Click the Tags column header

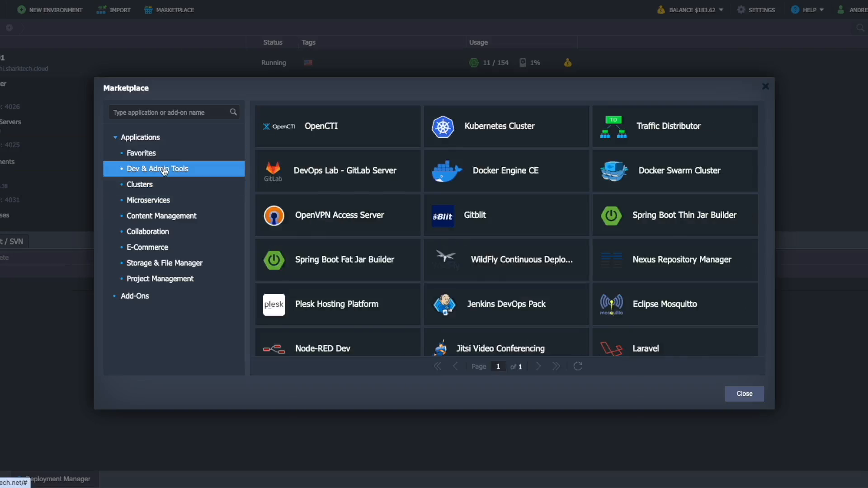308,42
